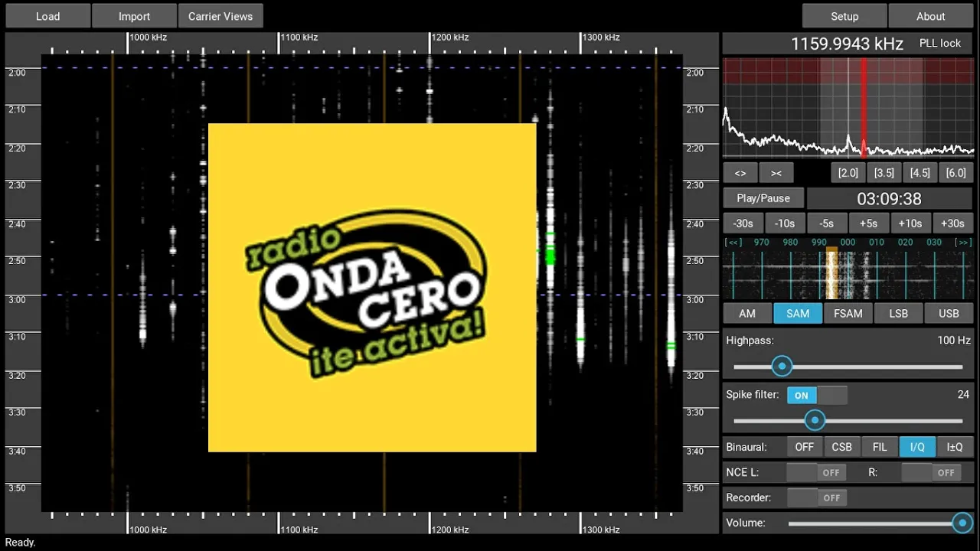Set Binaural to FIL
Screen dimensions: 980x551
(x=880, y=447)
